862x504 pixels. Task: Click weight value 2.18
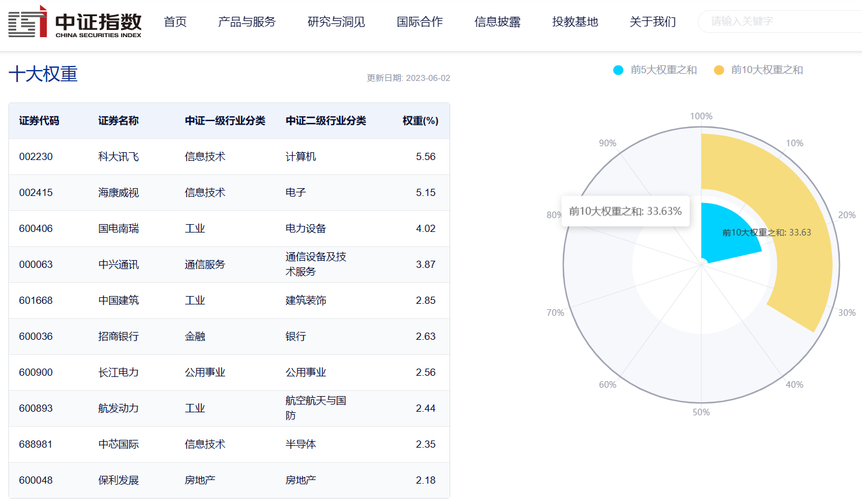point(426,481)
